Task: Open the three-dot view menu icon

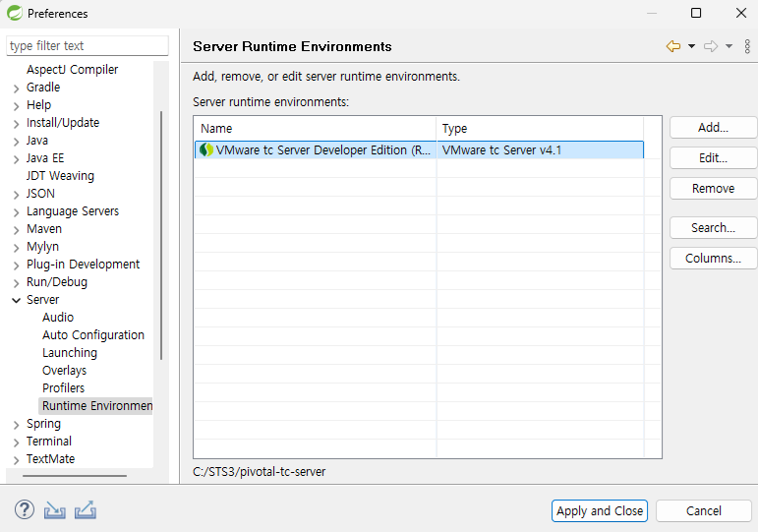Action: click(x=747, y=46)
